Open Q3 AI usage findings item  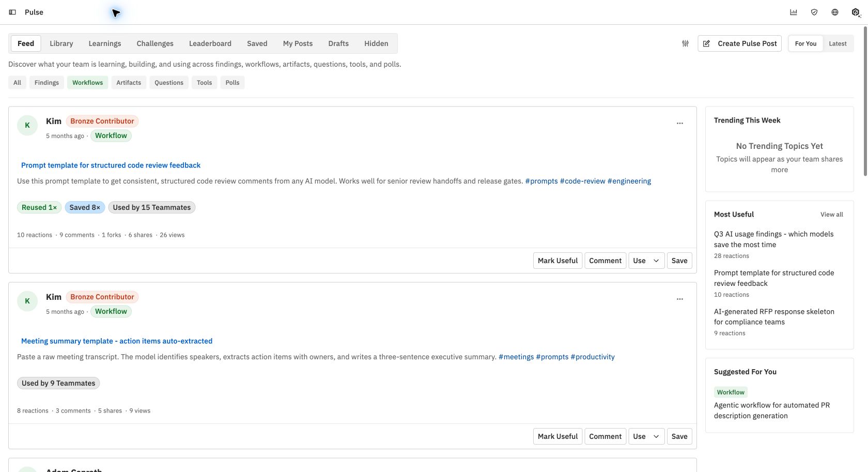point(773,239)
